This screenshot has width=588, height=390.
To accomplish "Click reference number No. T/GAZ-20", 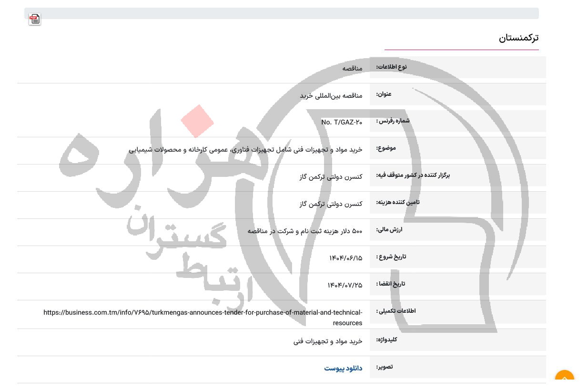I will 342,122.
